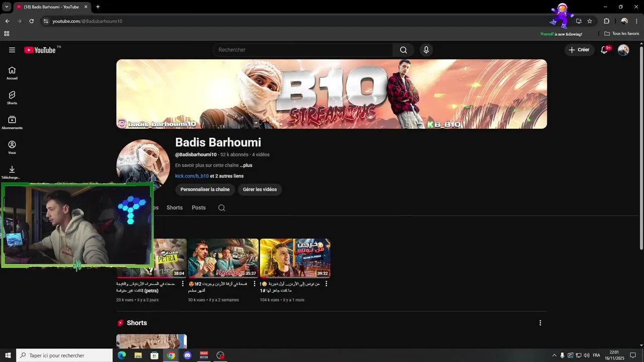
Task: Click the FRA language indicator
Action: (x=597, y=355)
